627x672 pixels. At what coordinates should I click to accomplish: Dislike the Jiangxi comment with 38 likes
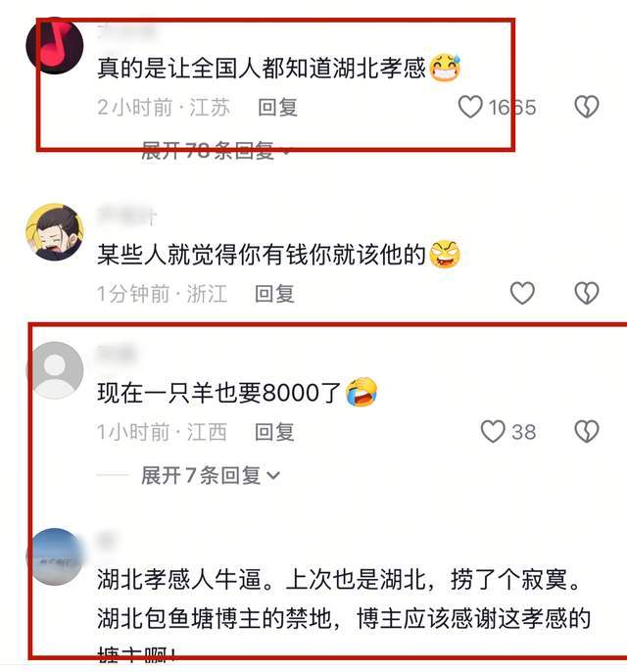point(586,431)
